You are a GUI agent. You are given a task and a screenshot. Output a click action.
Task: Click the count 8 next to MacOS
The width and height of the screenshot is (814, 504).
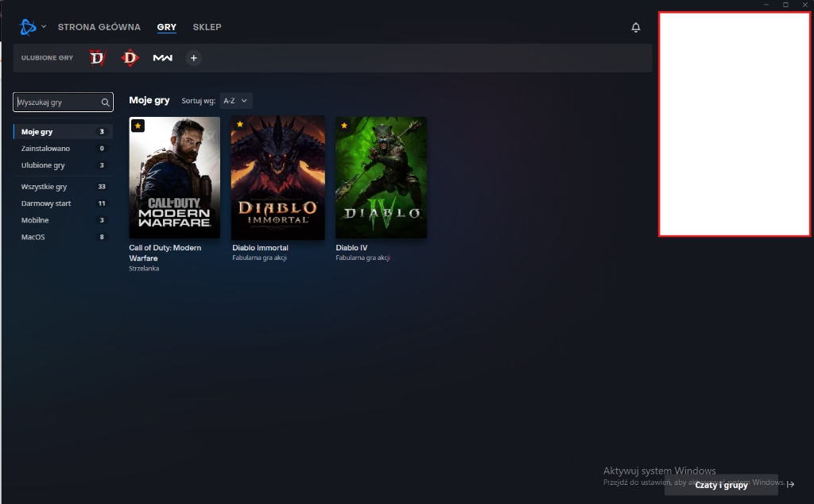102,237
